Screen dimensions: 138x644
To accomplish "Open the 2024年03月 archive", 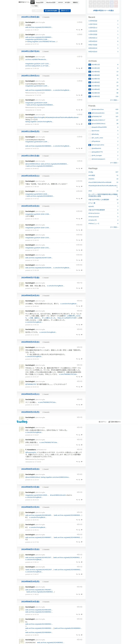I will (95, 93).
